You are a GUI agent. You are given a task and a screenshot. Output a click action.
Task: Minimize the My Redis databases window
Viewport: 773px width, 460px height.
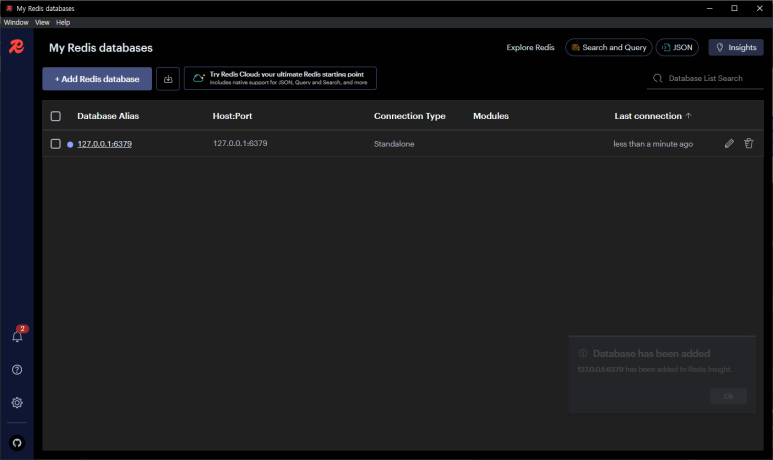[709, 8]
